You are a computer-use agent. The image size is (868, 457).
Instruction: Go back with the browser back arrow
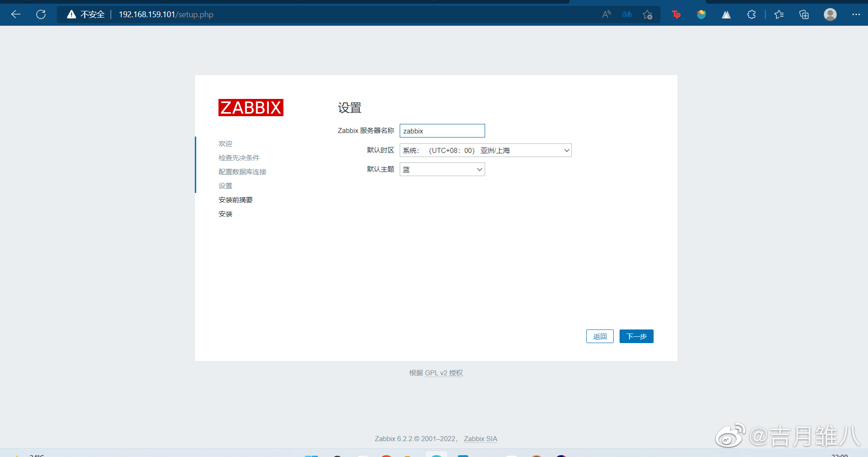click(x=16, y=15)
